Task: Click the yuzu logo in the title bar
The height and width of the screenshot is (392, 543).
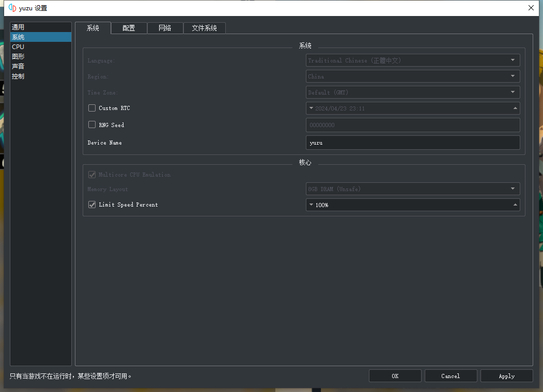Action: (12, 8)
